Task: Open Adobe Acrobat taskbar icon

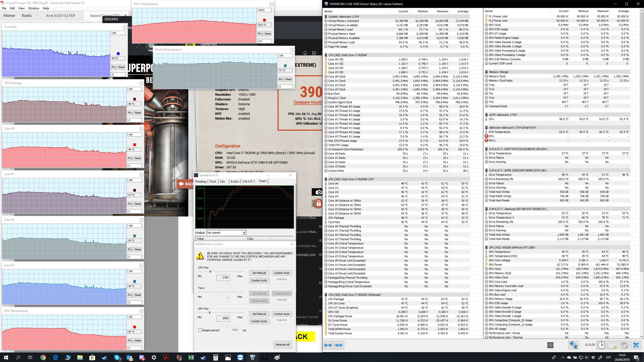Action: click(x=166, y=357)
